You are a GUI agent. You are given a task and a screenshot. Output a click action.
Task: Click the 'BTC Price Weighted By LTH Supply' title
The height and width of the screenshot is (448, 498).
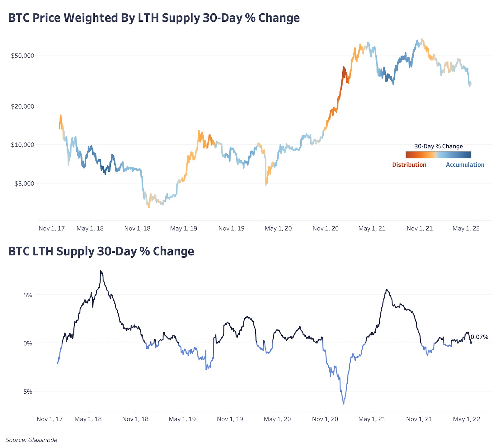[154, 18]
